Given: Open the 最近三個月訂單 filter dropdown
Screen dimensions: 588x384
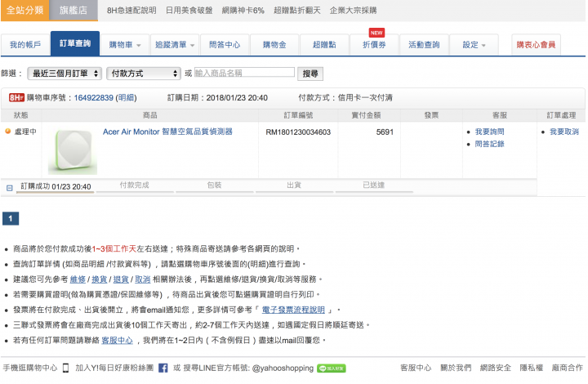Looking at the screenshot, I should coord(65,74).
